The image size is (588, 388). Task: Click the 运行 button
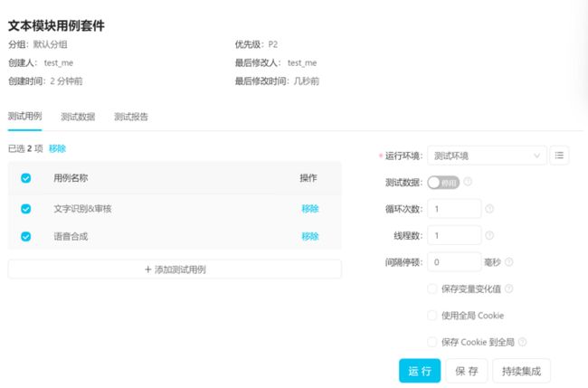coord(420,371)
